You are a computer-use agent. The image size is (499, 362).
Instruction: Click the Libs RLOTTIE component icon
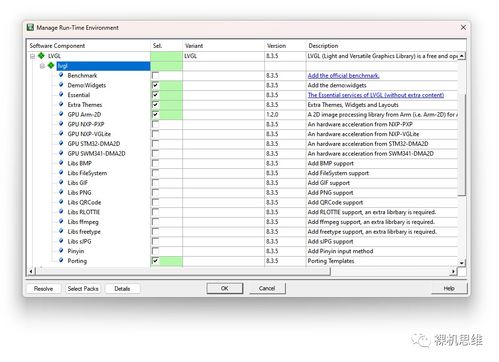(61, 211)
